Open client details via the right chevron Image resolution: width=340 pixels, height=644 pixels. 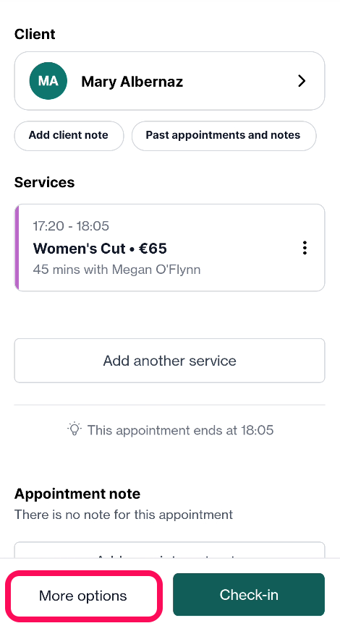[x=302, y=81]
